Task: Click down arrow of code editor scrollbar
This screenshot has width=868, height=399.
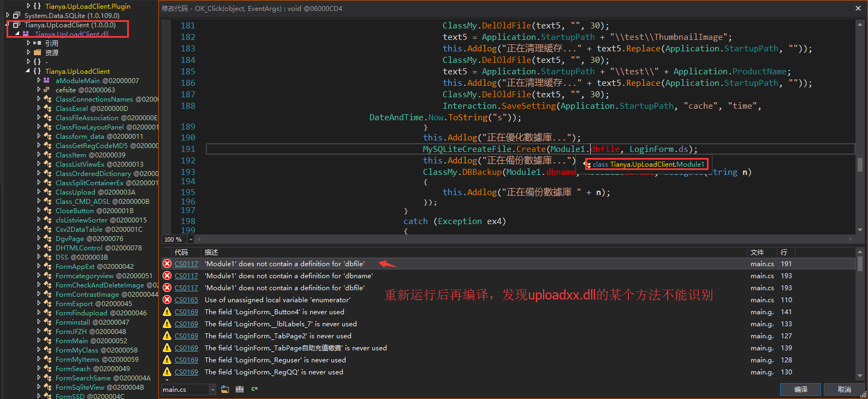Action: coord(860,230)
